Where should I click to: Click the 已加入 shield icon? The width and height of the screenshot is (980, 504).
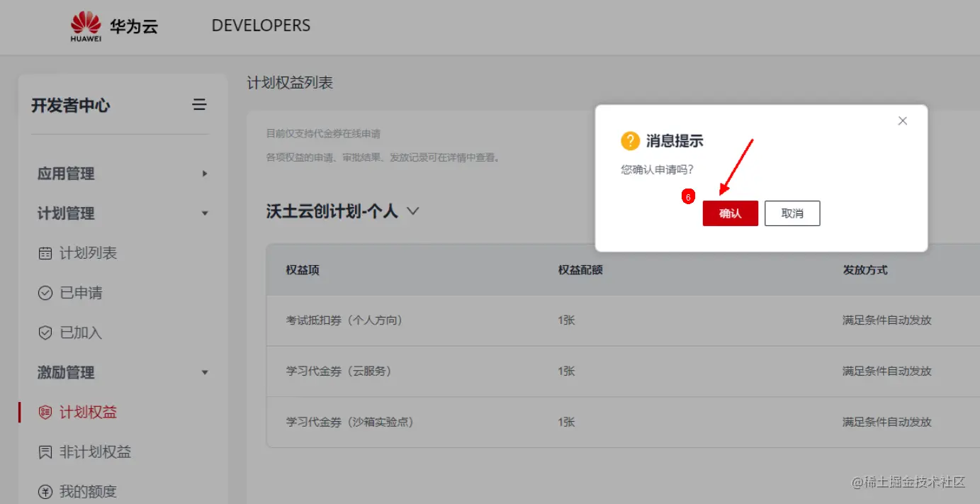click(x=45, y=332)
